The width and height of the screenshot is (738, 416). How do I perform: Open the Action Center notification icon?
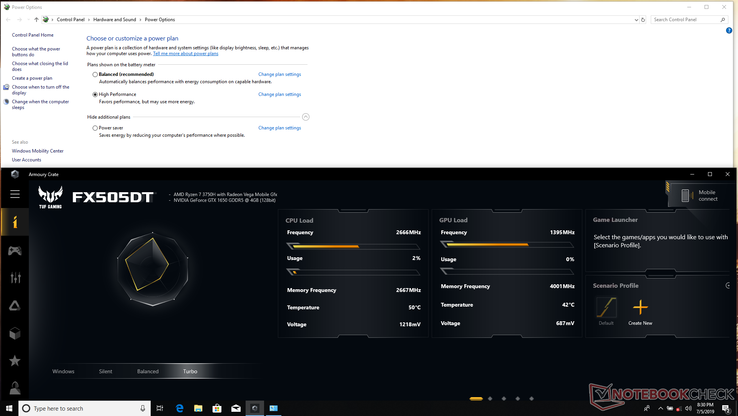(x=726, y=408)
